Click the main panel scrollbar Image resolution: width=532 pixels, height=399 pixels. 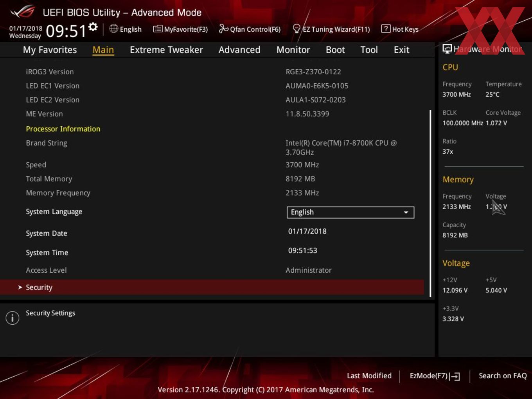[x=430, y=203]
